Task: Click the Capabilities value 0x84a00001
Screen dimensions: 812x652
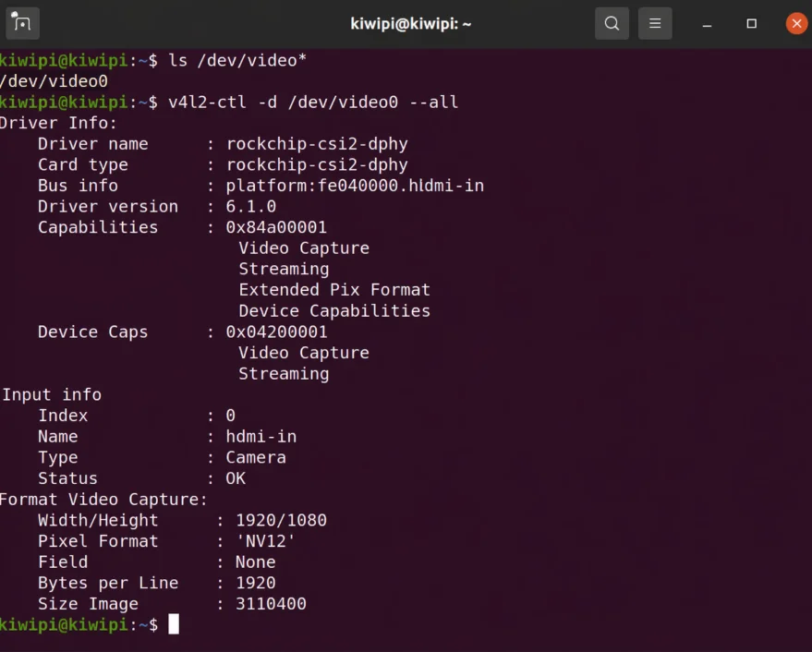Action: (276, 227)
